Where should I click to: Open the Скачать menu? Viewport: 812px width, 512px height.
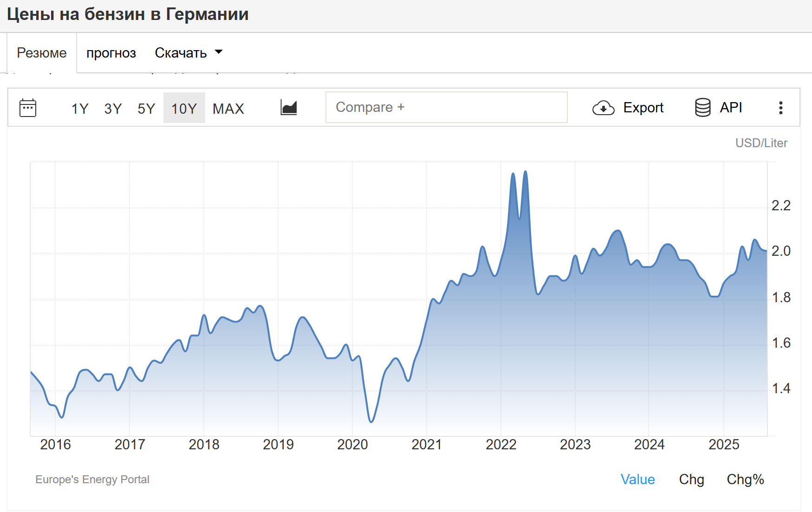pos(188,53)
